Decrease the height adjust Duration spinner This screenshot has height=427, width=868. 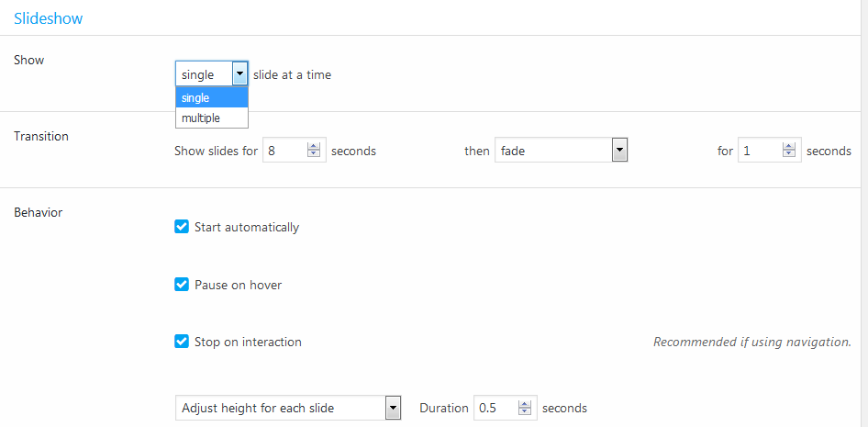point(525,412)
